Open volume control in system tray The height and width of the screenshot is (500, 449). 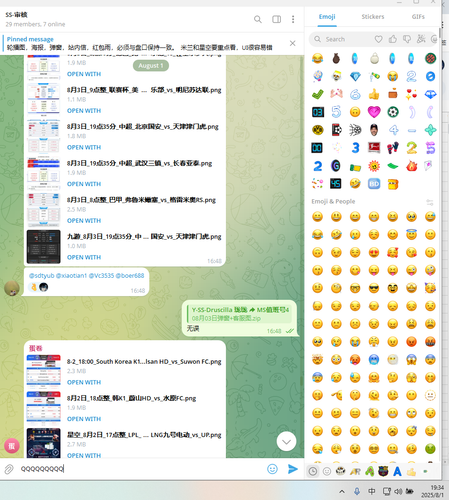(398, 491)
